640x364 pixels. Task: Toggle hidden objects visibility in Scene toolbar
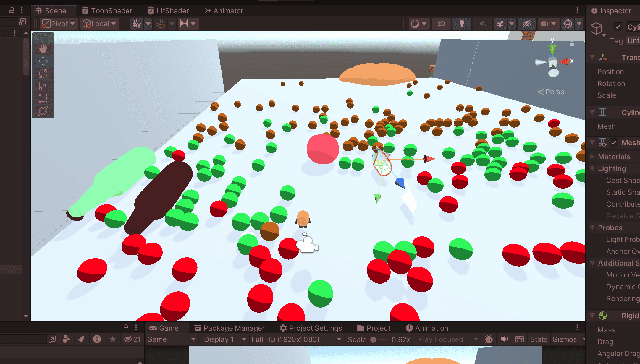(x=527, y=24)
